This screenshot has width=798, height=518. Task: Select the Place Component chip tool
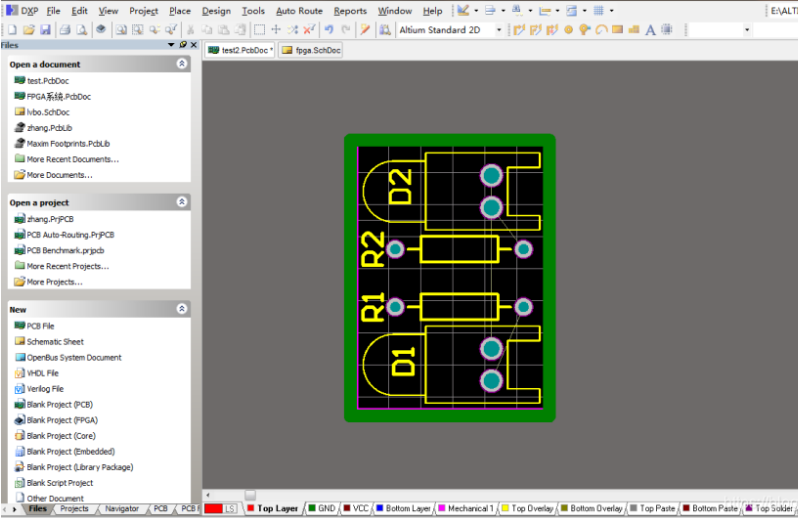coord(667,30)
